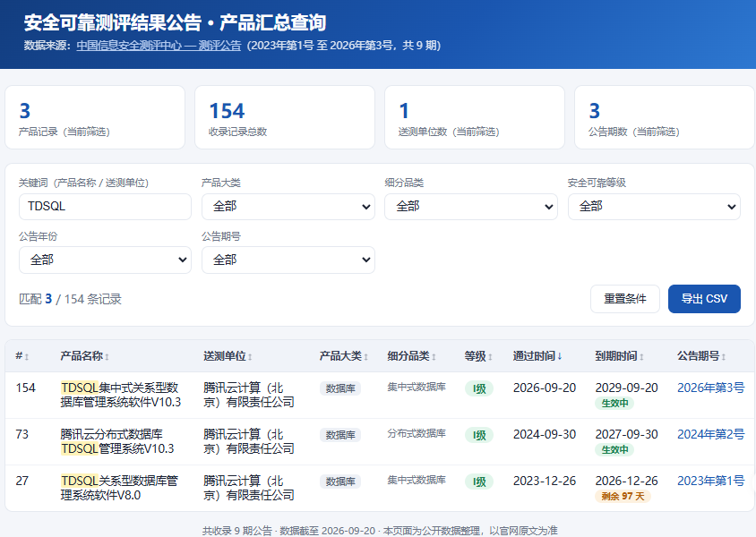Open the 中国信息安全测评中心 — 测评公告 source link
The height and width of the screenshot is (537, 756).
point(159,46)
